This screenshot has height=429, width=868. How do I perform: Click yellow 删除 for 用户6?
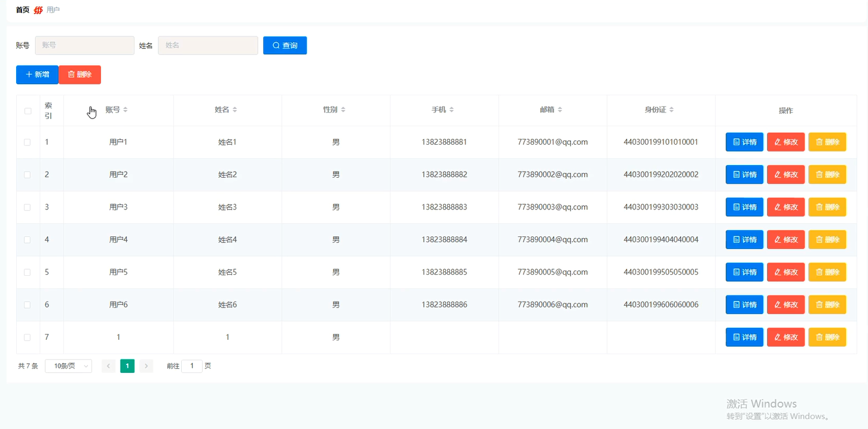(827, 305)
